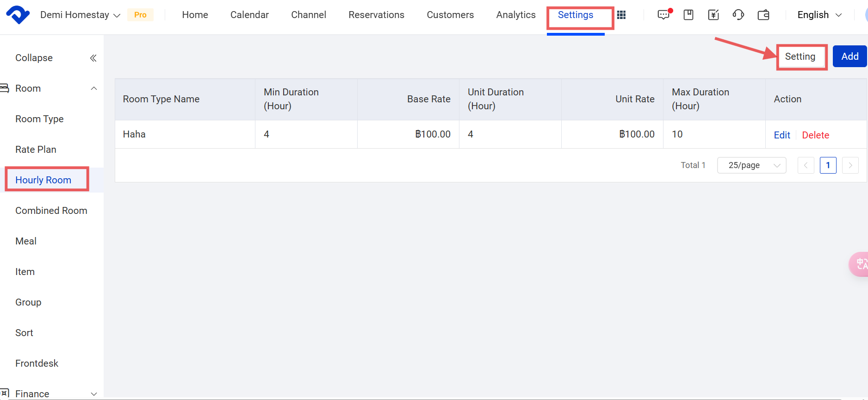Image resolution: width=868 pixels, height=400 pixels.
Task: Click the bookmark guide icon
Action: coord(688,15)
